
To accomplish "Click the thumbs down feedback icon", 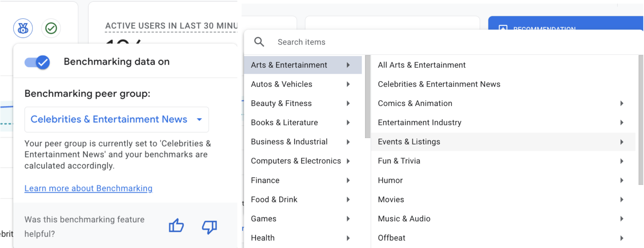I will coord(209,226).
